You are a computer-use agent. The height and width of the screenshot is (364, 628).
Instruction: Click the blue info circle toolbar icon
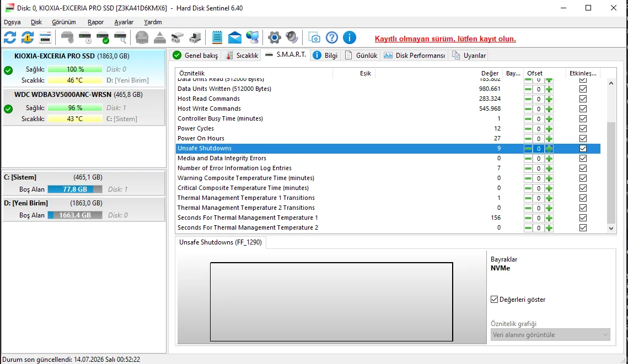click(x=350, y=37)
